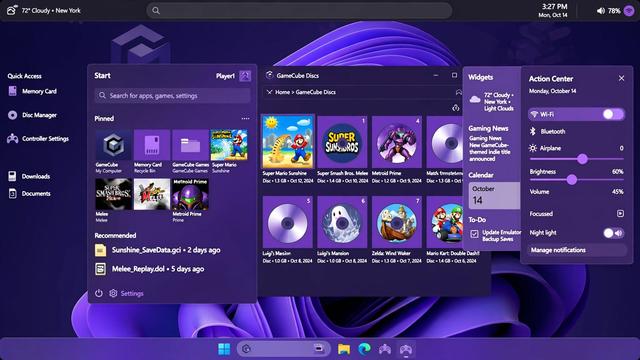Check the Update Emulator to-do checkbox

coord(474,234)
